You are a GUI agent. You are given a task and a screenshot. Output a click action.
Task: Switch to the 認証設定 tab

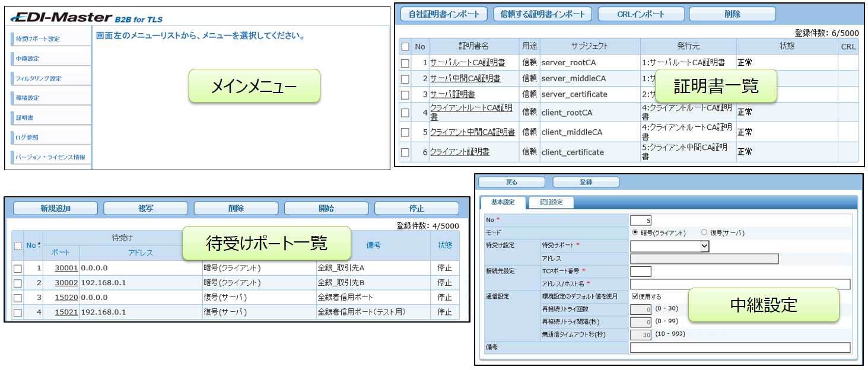coord(551,202)
